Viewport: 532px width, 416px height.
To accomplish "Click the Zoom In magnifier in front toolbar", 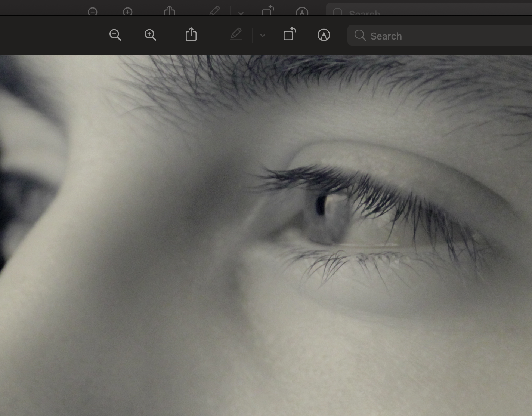I will pyautogui.click(x=150, y=35).
